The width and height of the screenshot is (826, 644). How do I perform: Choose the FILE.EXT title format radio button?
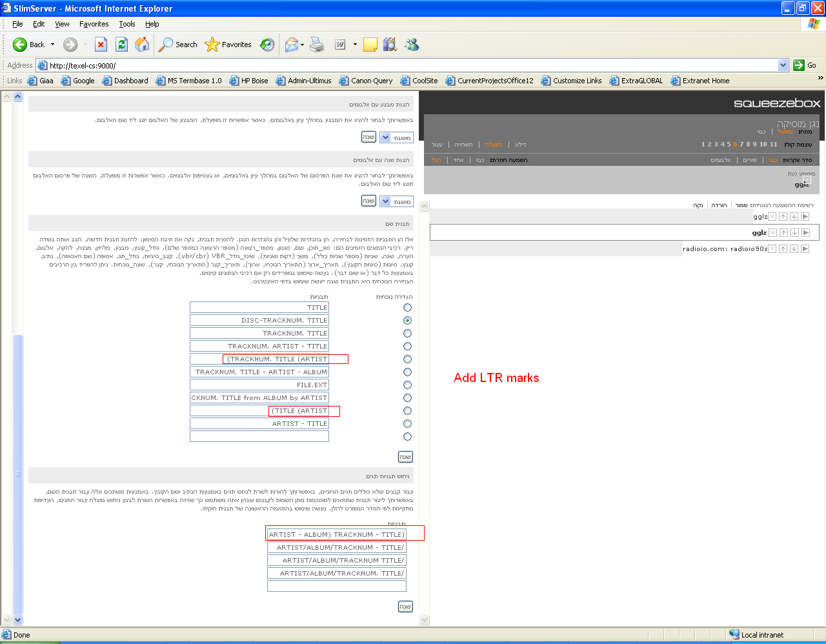[407, 385]
